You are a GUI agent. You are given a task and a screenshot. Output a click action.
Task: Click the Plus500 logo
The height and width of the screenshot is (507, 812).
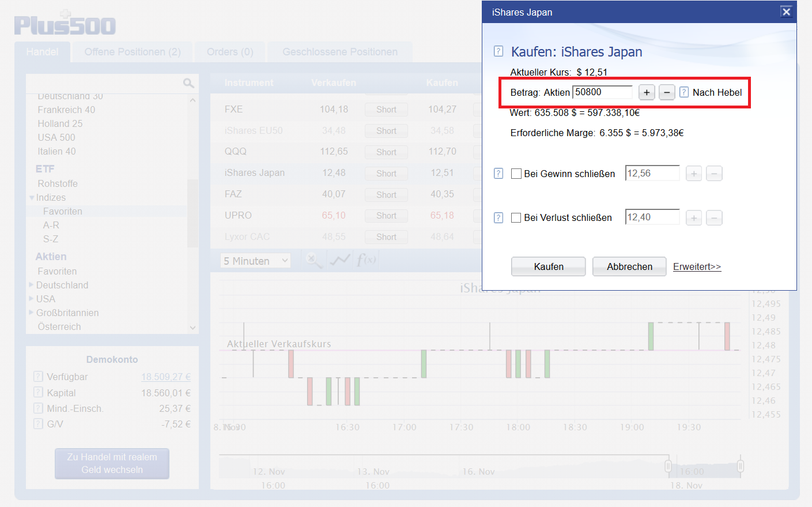(65, 23)
